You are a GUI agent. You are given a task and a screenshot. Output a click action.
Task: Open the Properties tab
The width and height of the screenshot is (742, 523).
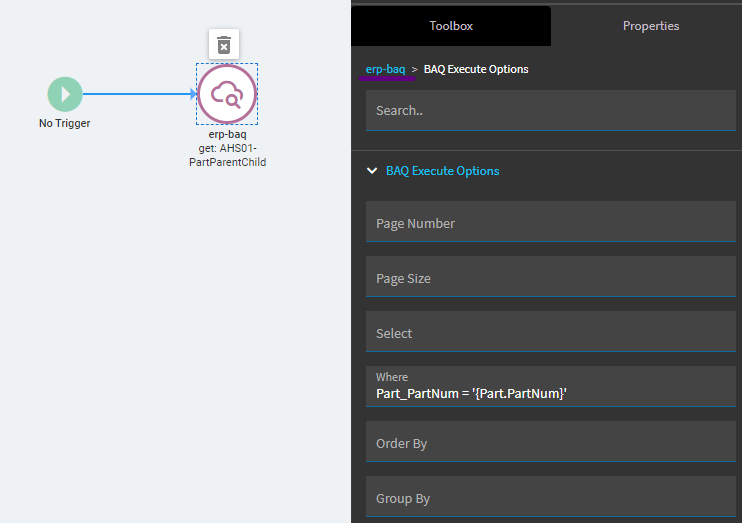pos(650,26)
